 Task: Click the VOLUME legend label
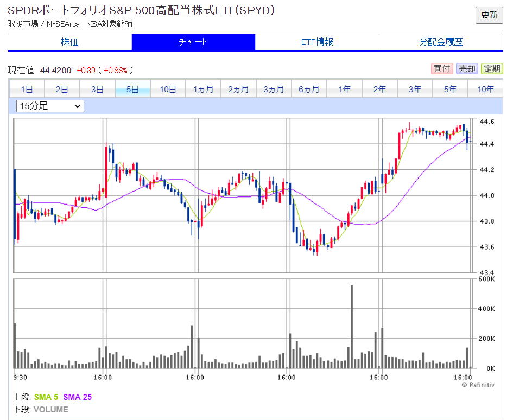click(x=50, y=410)
